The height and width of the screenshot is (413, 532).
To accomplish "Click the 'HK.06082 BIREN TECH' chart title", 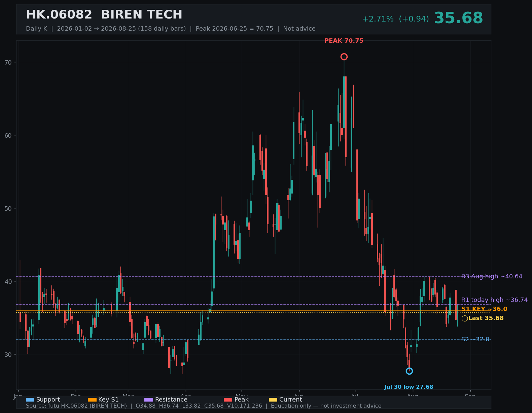I will click(x=104, y=15).
